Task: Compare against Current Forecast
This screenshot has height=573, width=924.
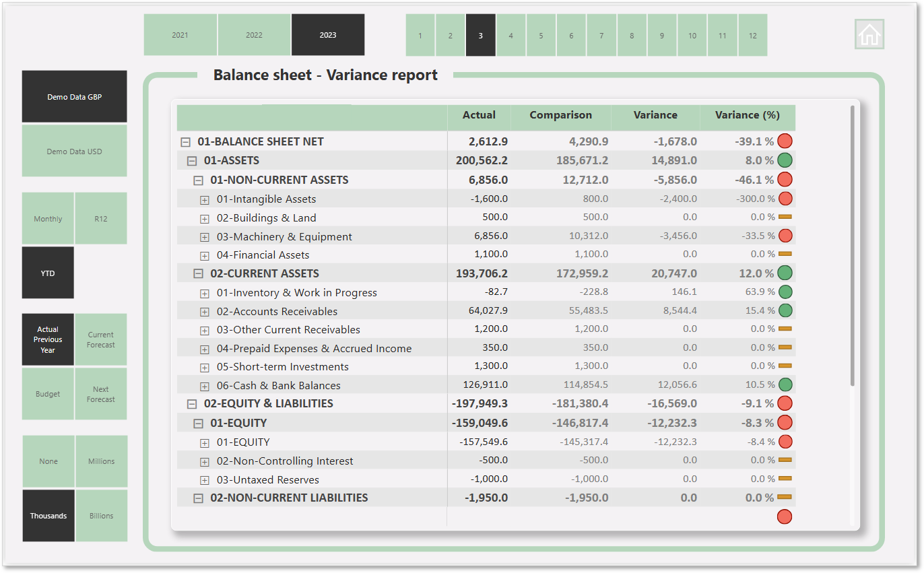Action: [x=101, y=339]
